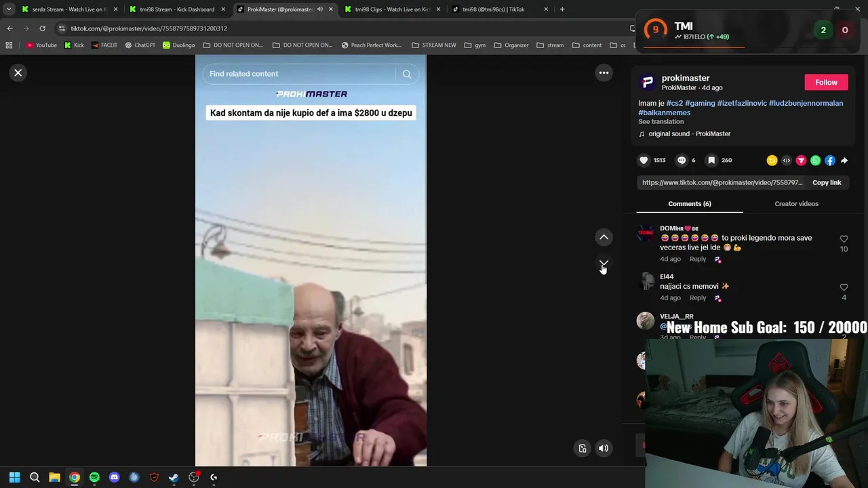Open the tab search dropdown chevron

pyautogui.click(x=8, y=9)
